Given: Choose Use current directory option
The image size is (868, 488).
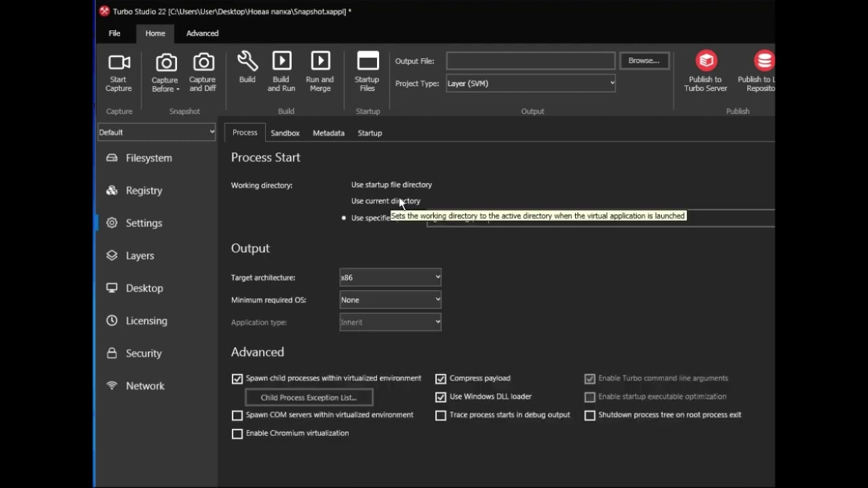Looking at the screenshot, I should 385,201.
